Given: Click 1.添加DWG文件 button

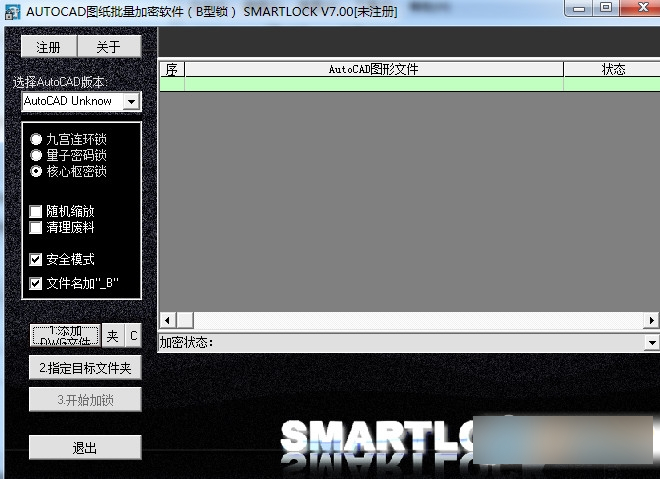Looking at the screenshot, I should (65, 335).
